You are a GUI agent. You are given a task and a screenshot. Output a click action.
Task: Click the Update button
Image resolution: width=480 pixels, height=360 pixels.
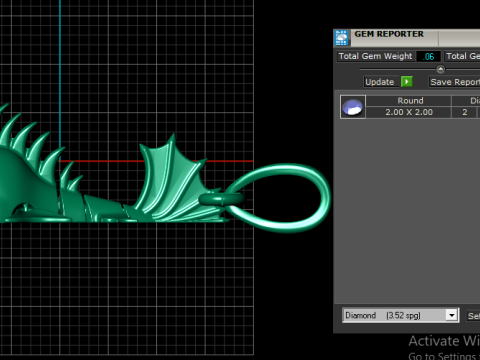tap(380, 82)
